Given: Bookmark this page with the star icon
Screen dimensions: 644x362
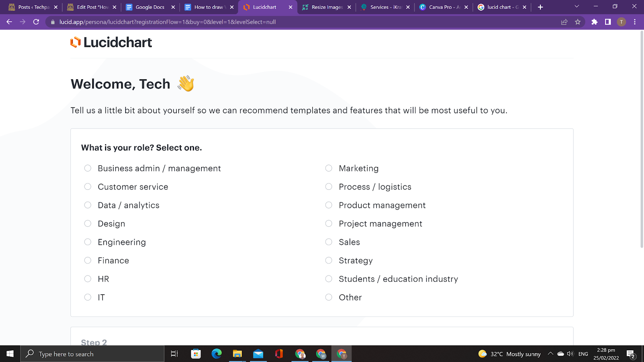Looking at the screenshot, I should tap(578, 22).
